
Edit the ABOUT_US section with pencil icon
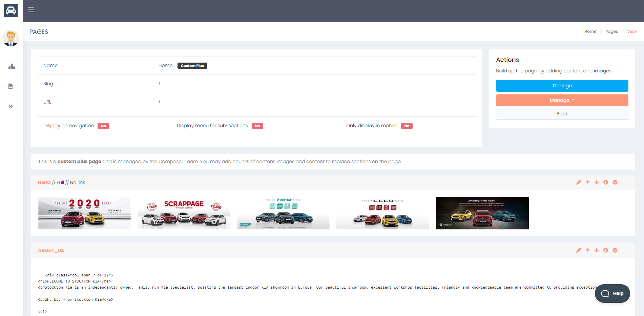[579, 250]
